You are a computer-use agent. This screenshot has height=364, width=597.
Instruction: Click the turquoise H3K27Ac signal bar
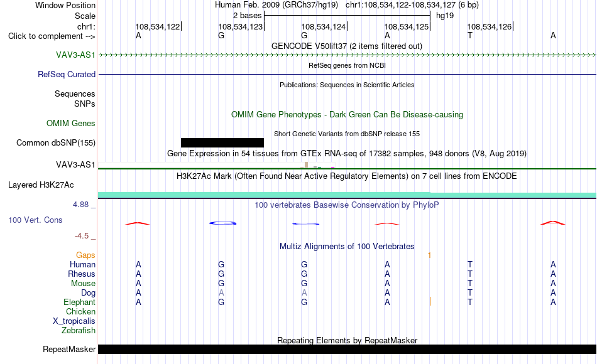tap(347, 195)
